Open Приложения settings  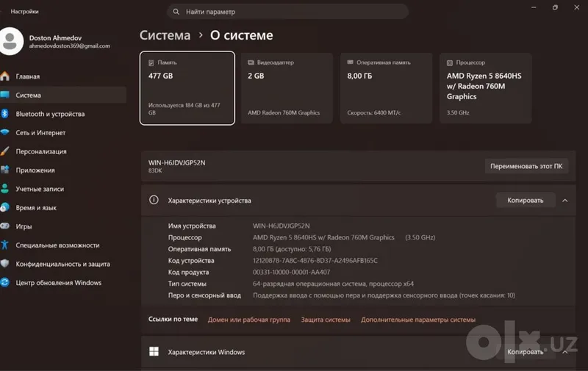63,170
